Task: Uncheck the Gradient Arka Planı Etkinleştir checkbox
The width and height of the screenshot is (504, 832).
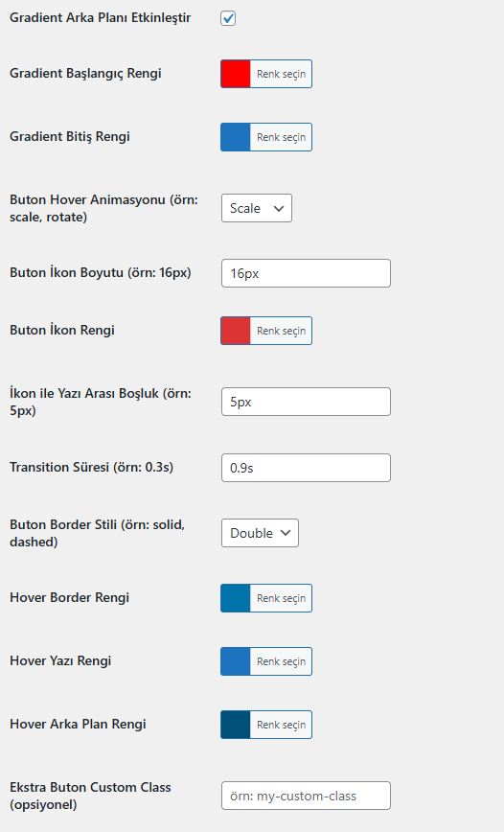Action: click(x=228, y=18)
